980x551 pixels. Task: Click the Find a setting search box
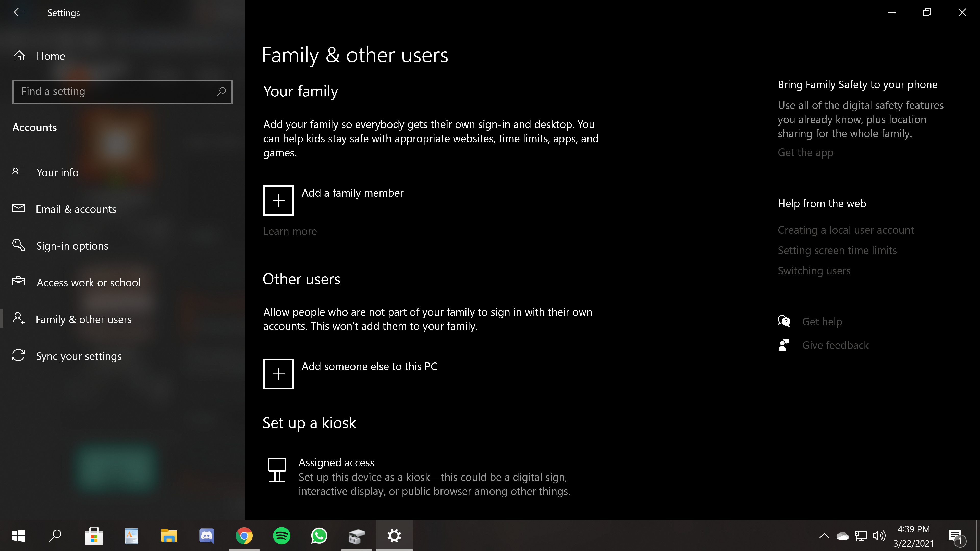(x=114, y=92)
